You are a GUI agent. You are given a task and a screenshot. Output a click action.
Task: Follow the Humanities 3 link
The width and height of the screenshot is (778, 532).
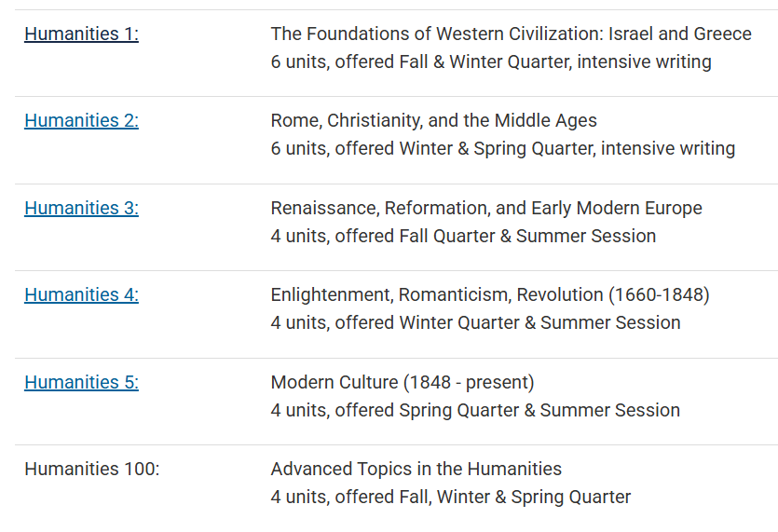(81, 209)
